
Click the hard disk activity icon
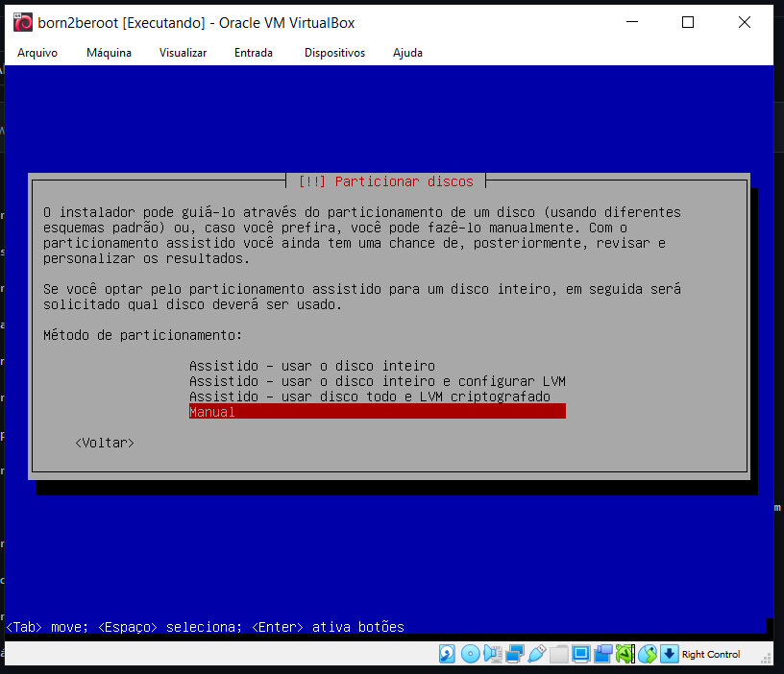coord(447,654)
